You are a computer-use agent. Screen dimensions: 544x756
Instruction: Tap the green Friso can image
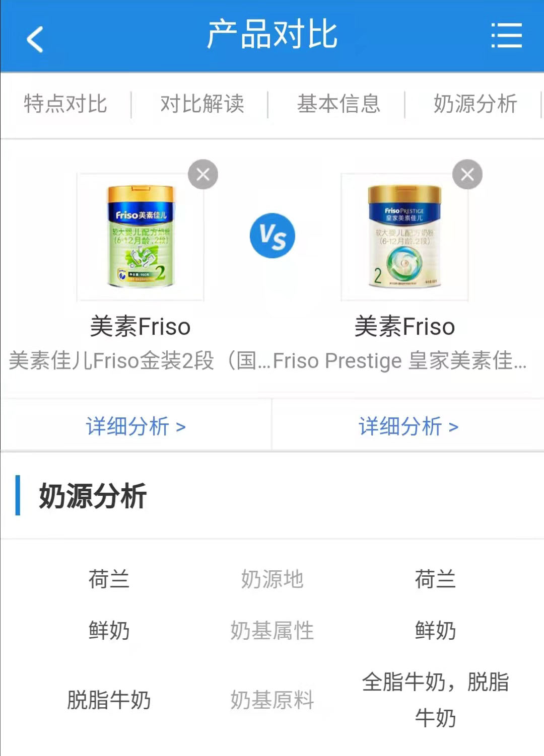(141, 237)
